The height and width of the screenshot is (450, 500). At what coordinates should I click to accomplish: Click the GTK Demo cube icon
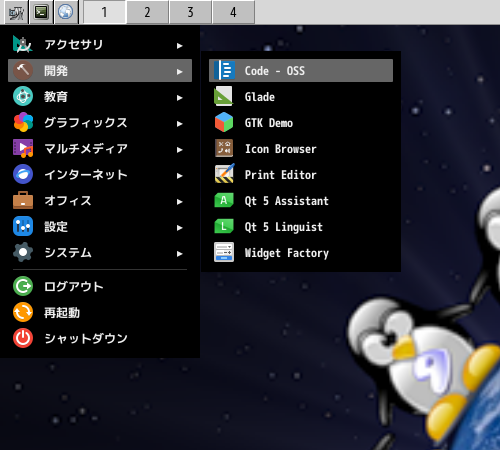(x=224, y=122)
